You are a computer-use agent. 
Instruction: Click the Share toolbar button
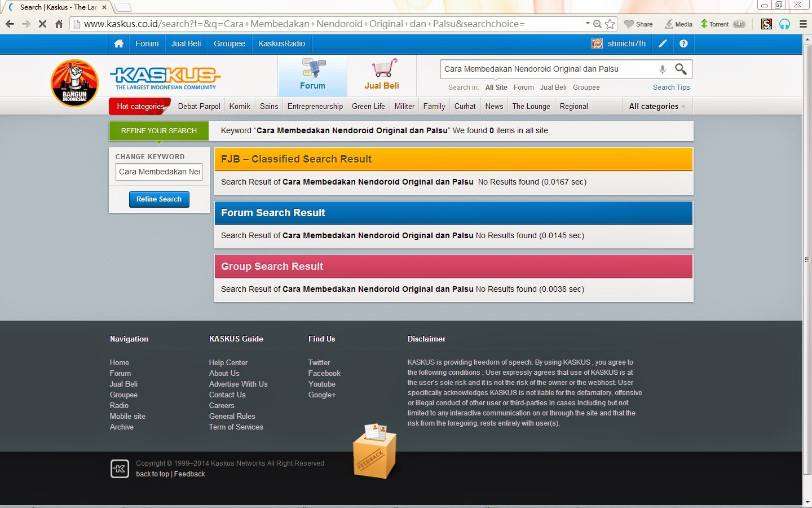(x=638, y=24)
